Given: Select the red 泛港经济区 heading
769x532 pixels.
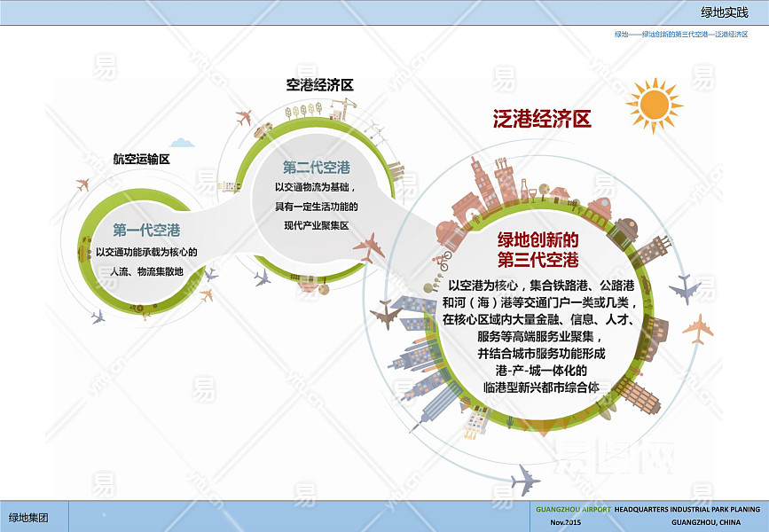Looking at the screenshot, I should [x=542, y=119].
